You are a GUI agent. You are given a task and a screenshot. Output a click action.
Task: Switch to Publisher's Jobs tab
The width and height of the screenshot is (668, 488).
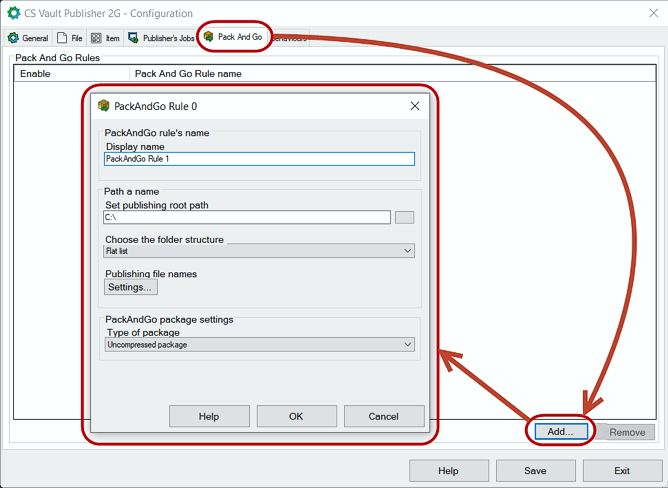click(161, 38)
